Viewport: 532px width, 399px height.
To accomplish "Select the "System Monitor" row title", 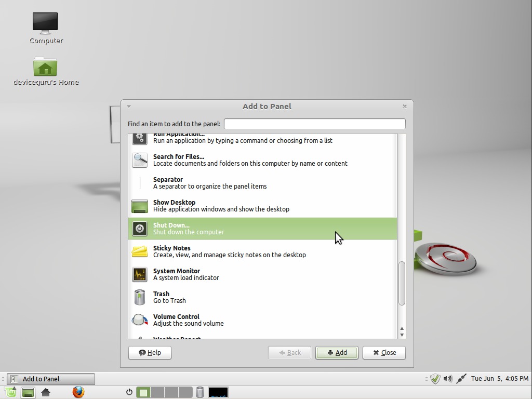I will pyautogui.click(x=177, y=271).
